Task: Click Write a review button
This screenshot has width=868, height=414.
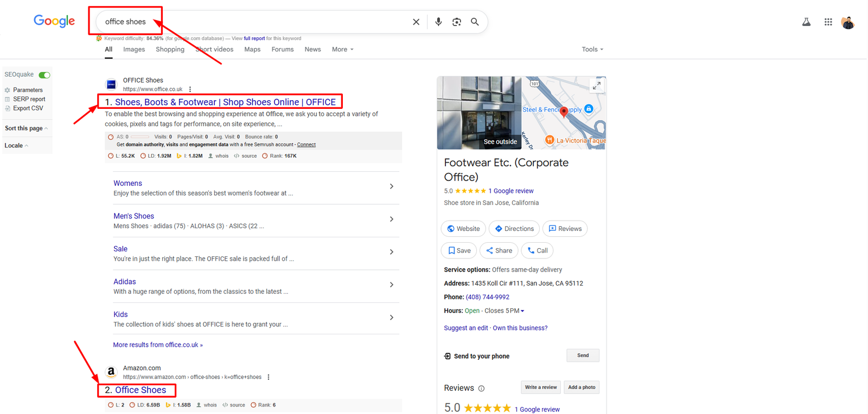Action: (541, 387)
